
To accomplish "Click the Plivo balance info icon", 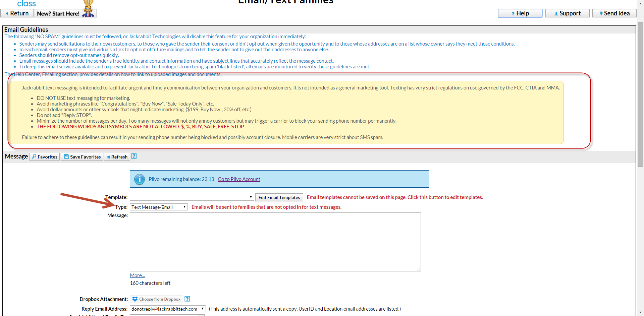I will (140, 179).
